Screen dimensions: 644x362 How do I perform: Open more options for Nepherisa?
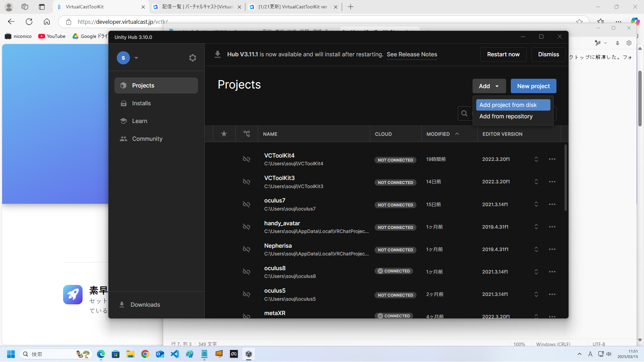552,249
